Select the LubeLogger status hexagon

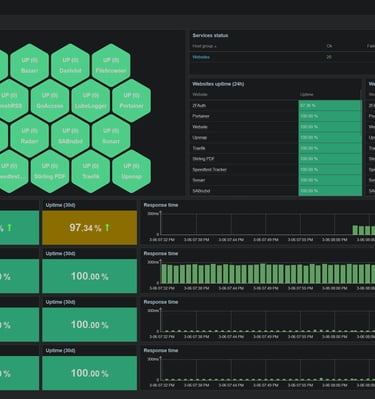pyautogui.click(x=91, y=101)
